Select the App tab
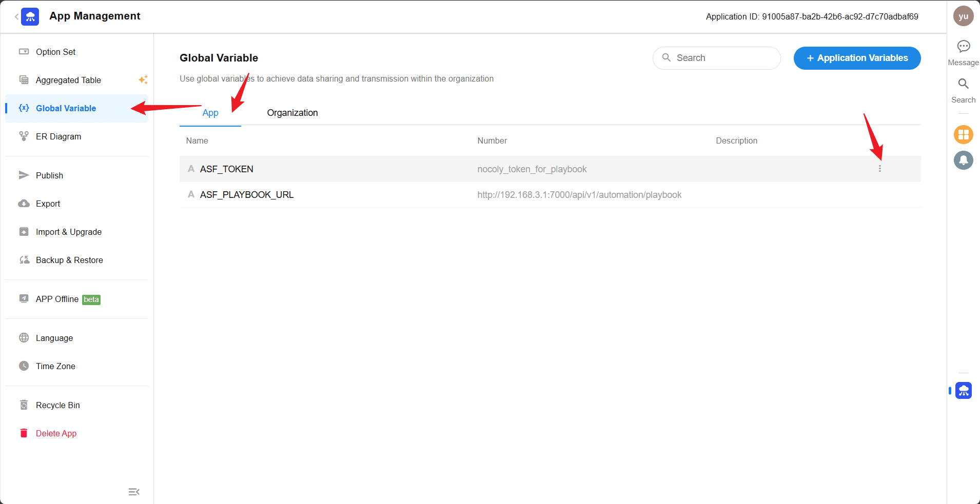The image size is (980, 504). (x=210, y=113)
